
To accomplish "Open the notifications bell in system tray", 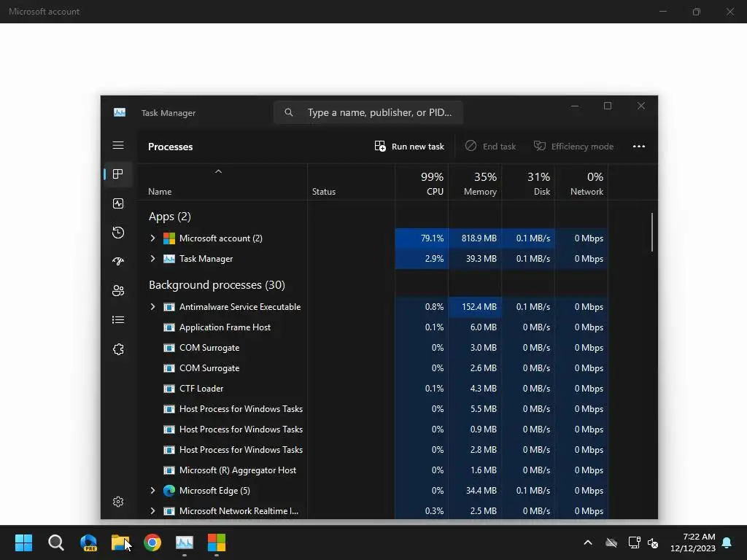I will [x=727, y=542].
